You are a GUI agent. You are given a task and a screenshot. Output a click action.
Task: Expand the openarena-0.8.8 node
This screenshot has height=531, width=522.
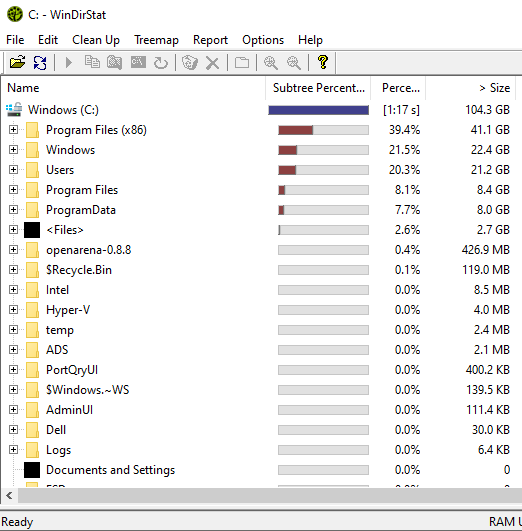pos(13,249)
